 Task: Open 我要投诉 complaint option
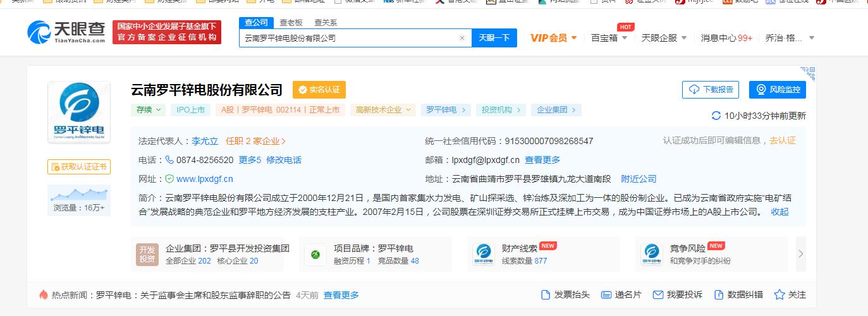coord(677,295)
